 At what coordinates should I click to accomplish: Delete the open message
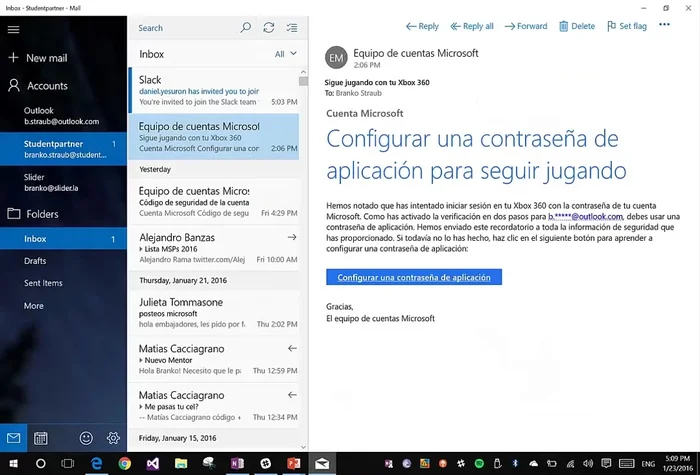pyautogui.click(x=577, y=26)
